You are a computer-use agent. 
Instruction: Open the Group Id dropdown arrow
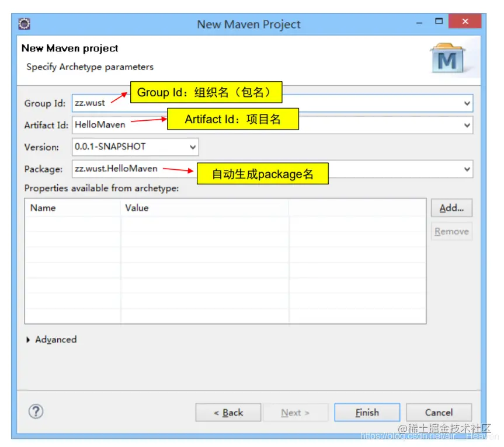(x=467, y=103)
